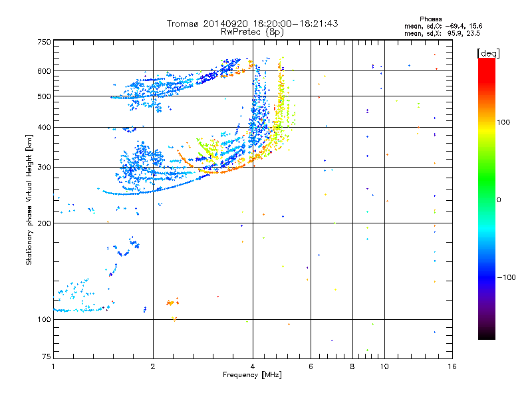The width and height of the screenshot is (532, 399).
Task: Click the 'Phases' header text
Action: click(x=430, y=19)
